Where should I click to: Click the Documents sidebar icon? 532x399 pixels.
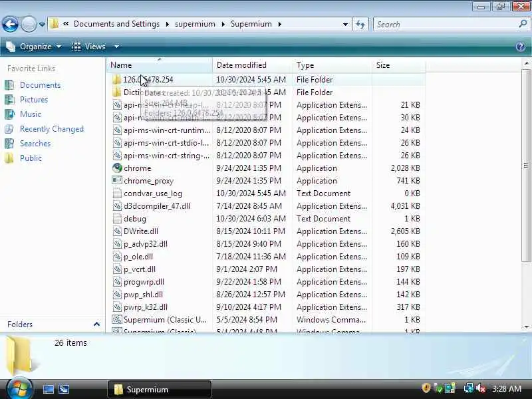pyautogui.click(x=9, y=85)
